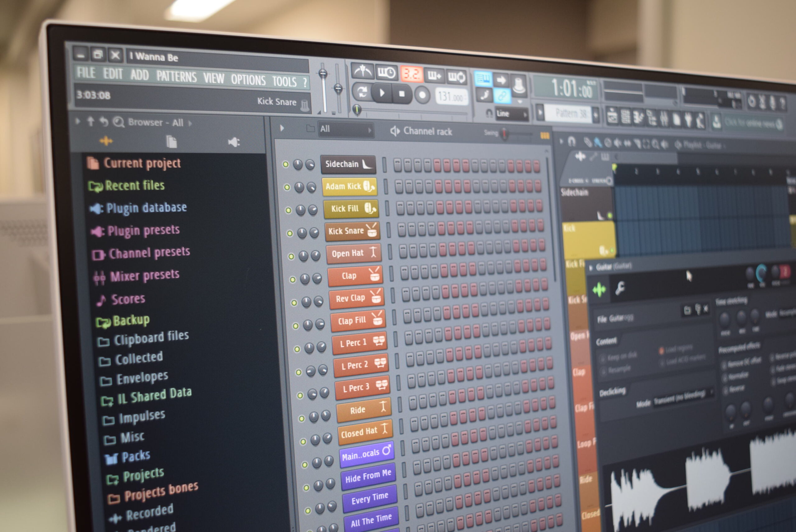The width and height of the screenshot is (796, 532).
Task: Mute the Rev Clap channel LED
Action: tap(294, 303)
